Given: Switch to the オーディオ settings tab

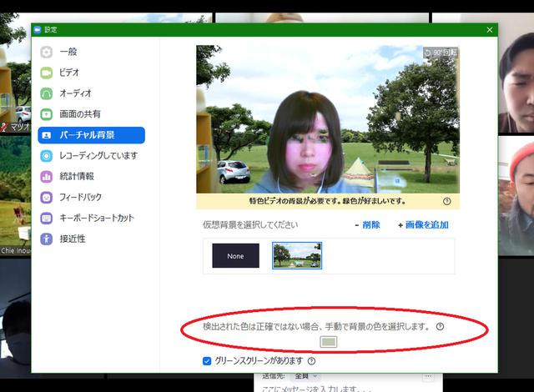Looking at the screenshot, I should pyautogui.click(x=91, y=93).
